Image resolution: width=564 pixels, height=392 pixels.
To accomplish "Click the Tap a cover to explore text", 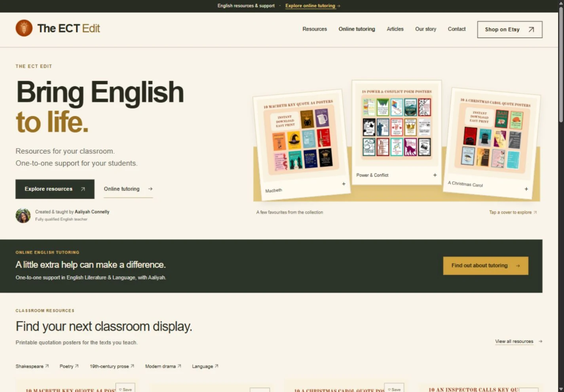I will [513, 212].
